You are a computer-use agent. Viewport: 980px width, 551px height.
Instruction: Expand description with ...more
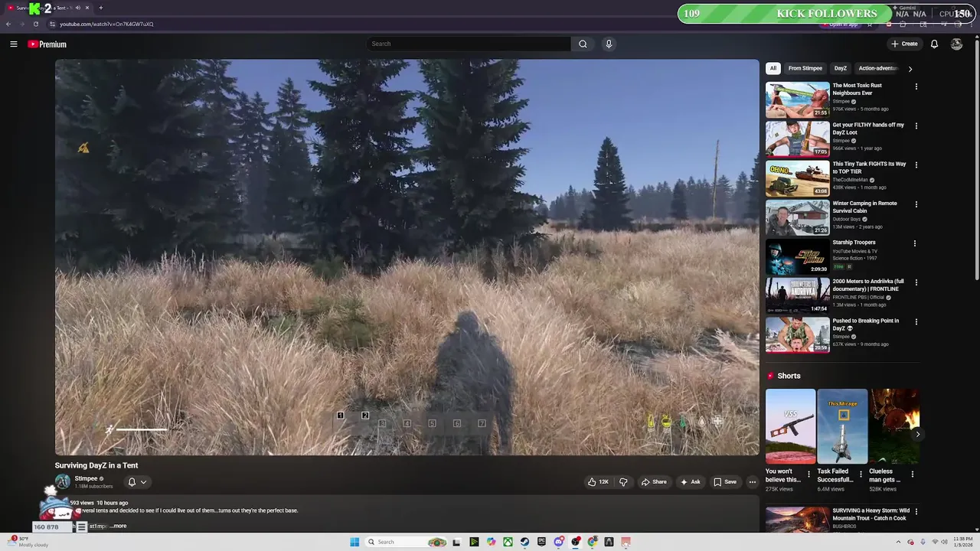click(118, 526)
